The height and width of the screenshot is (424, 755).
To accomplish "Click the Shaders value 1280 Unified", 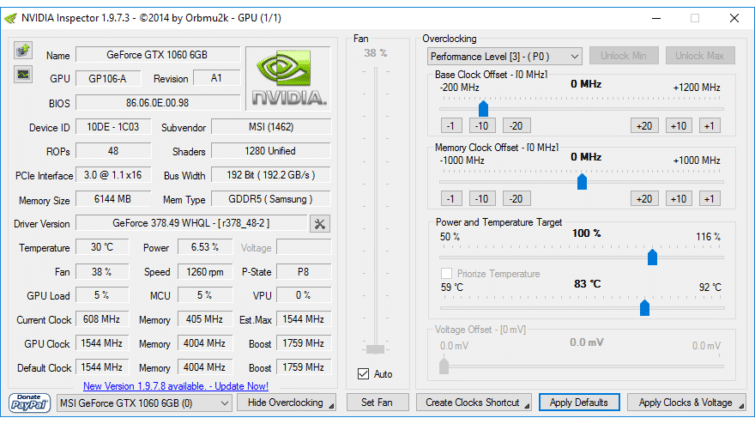I will pyautogui.click(x=271, y=151).
